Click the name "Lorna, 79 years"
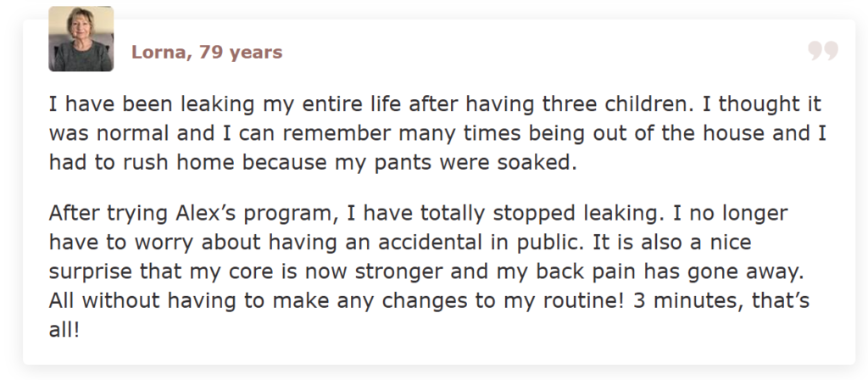Viewport: 868px width, 380px height. pos(206,53)
